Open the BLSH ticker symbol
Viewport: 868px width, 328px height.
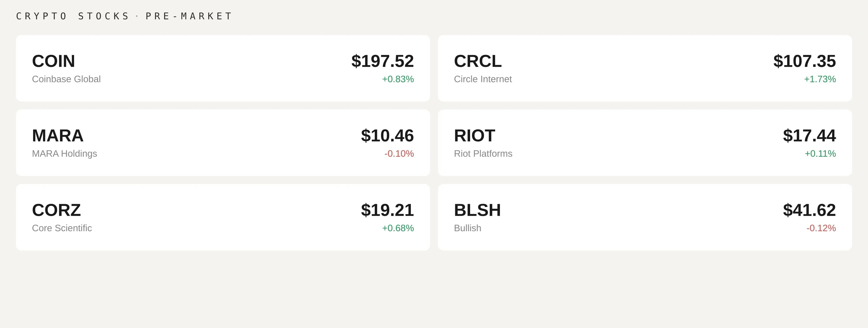pos(477,210)
